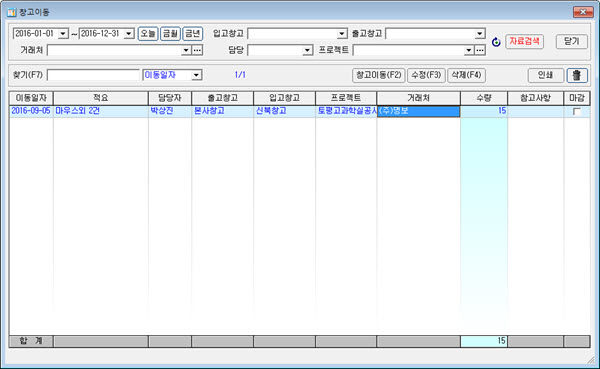Select the quantity 15 cell in the row
This screenshot has width=600, height=369.
pos(484,111)
